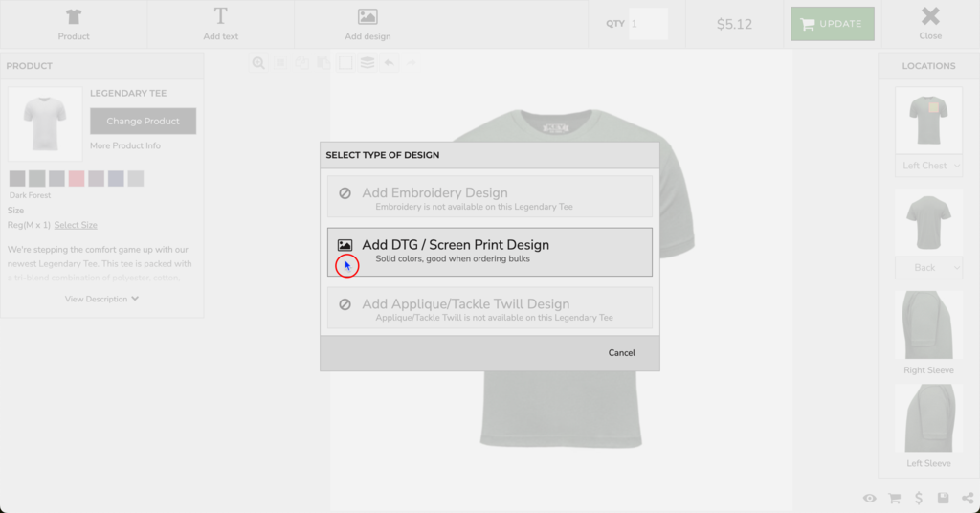Open the Back location dropdown

tap(928, 268)
